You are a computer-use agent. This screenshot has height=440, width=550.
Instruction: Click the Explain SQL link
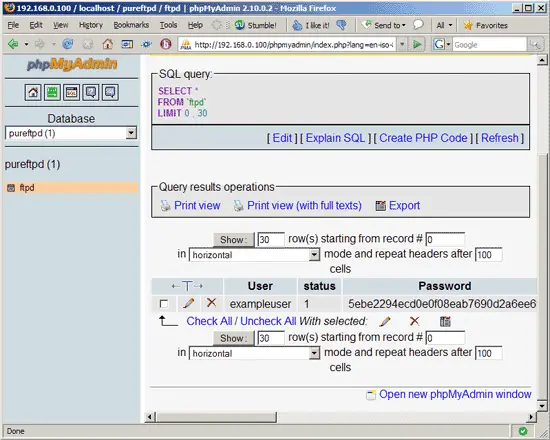pyautogui.click(x=335, y=138)
